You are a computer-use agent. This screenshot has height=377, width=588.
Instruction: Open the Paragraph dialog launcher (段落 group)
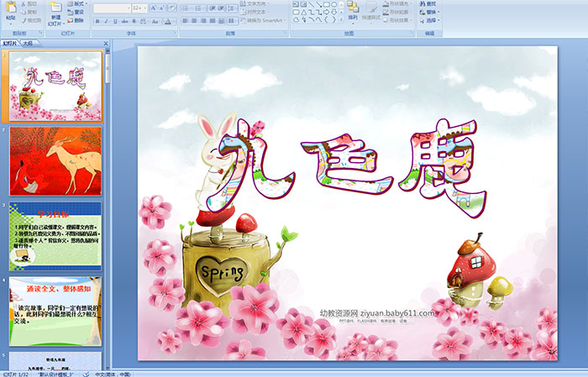(286, 34)
